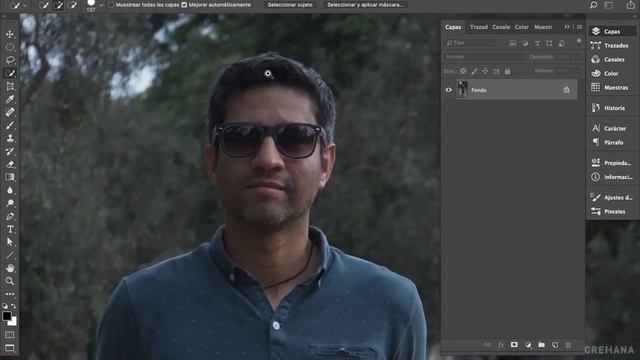Open the Search icon at top right
The image size is (640, 360).
click(593, 5)
